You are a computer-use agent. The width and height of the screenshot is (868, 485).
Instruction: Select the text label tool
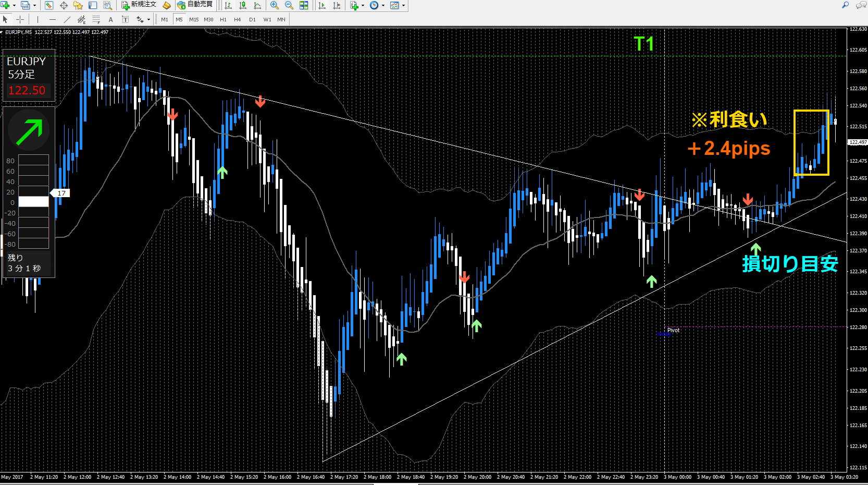[125, 19]
